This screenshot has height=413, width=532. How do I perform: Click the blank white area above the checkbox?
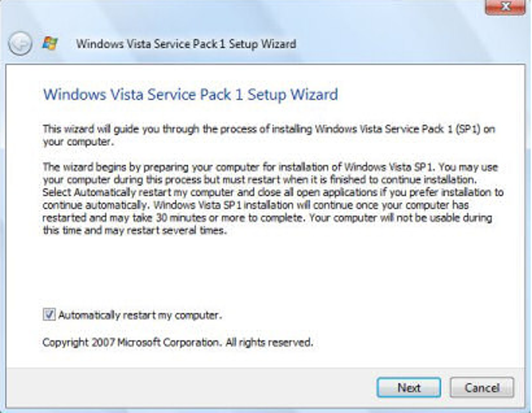click(x=261, y=272)
